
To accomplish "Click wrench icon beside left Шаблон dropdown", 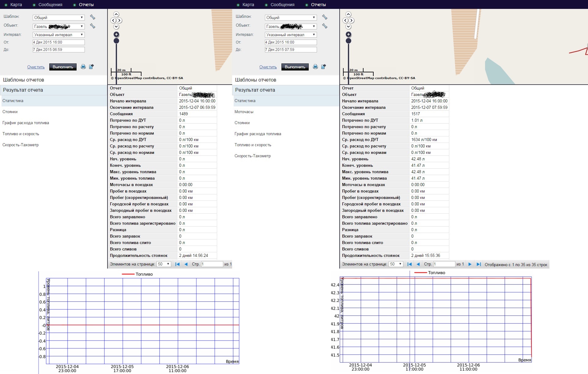I will point(92,17).
